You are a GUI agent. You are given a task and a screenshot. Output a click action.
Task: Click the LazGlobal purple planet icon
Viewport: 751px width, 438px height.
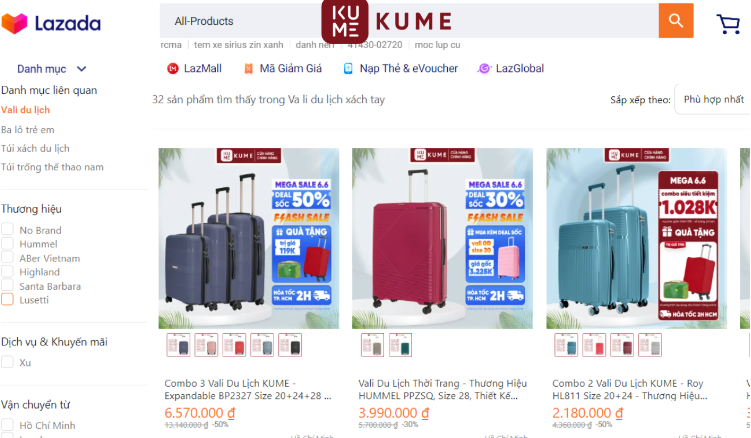pos(484,69)
